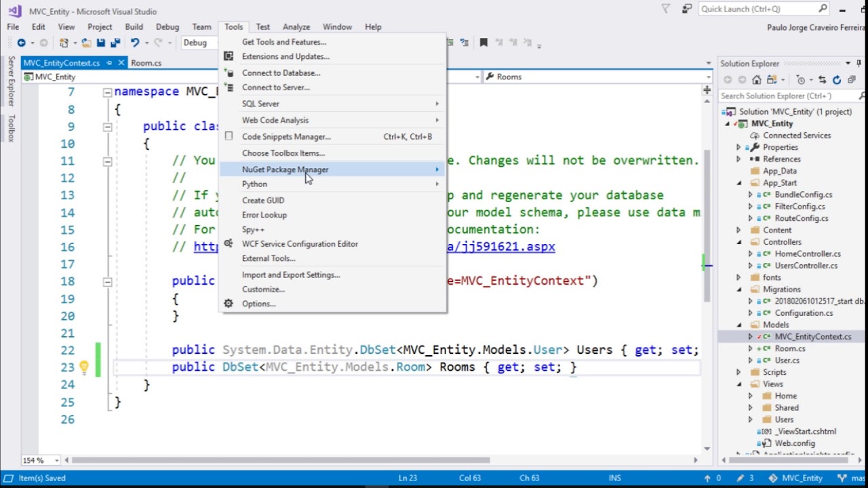Open the Debug configuration dropdown

click(199, 43)
